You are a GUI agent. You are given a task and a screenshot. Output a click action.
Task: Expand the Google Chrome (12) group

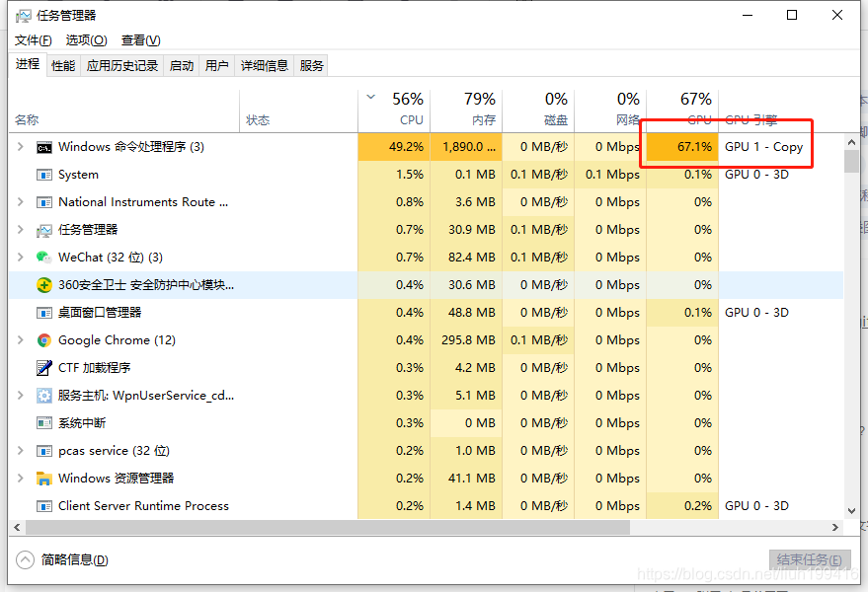coord(21,340)
